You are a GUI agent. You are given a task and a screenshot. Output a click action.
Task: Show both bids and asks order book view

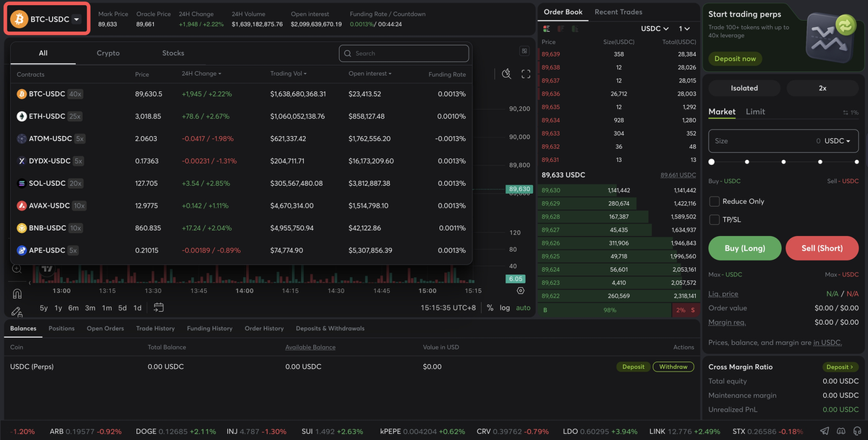tap(546, 29)
